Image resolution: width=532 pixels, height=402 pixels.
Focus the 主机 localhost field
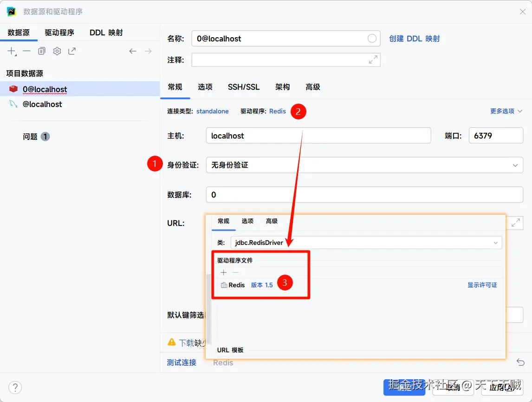click(x=318, y=135)
